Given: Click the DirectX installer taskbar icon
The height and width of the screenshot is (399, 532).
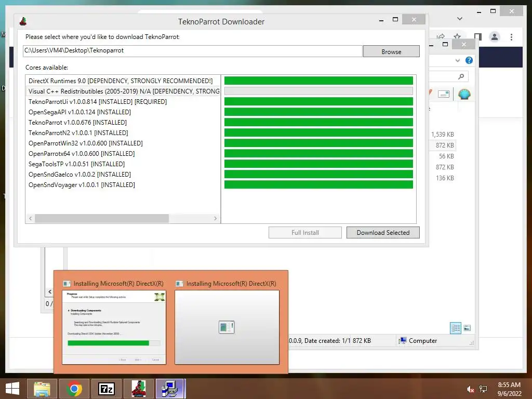Looking at the screenshot, I should pos(170,389).
